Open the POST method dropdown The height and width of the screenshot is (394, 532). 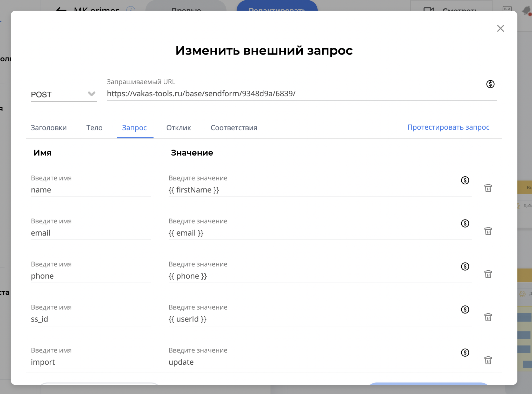click(x=64, y=94)
